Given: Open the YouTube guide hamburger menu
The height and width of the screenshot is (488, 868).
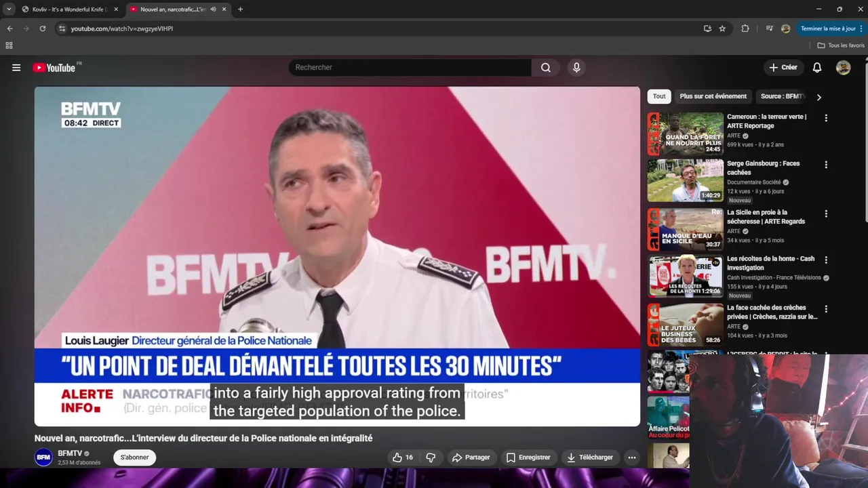Looking at the screenshot, I should [16, 67].
